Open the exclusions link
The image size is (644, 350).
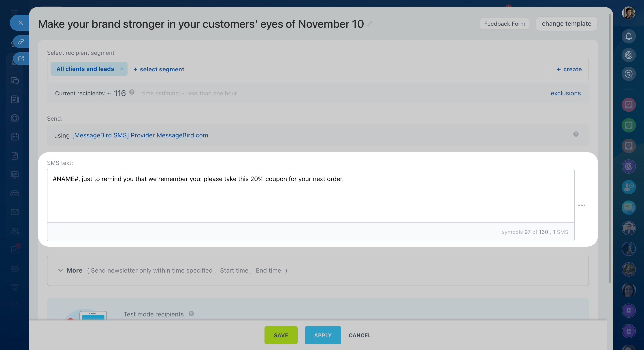click(565, 93)
